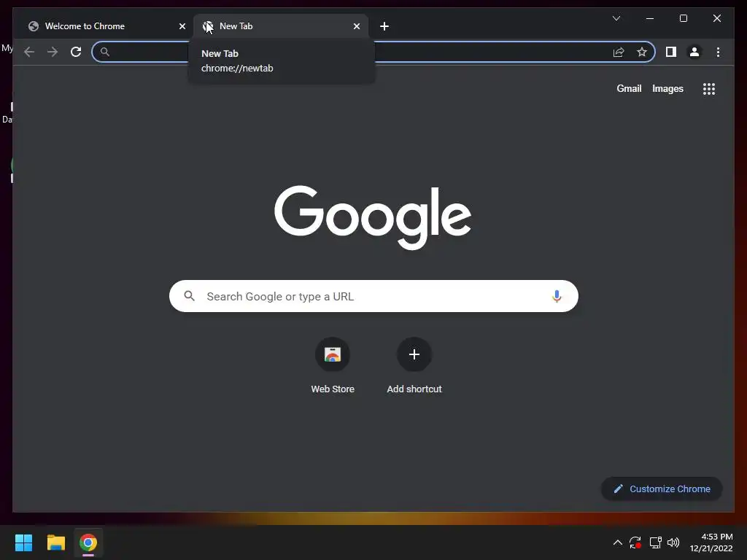The height and width of the screenshot is (560, 747).
Task: Focus the Google search input field
Action: [x=373, y=296]
